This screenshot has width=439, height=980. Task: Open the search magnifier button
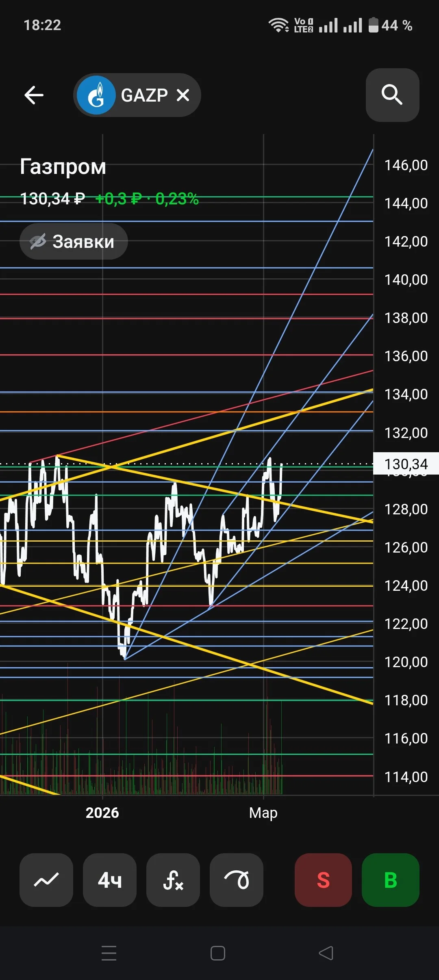(392, 95)
